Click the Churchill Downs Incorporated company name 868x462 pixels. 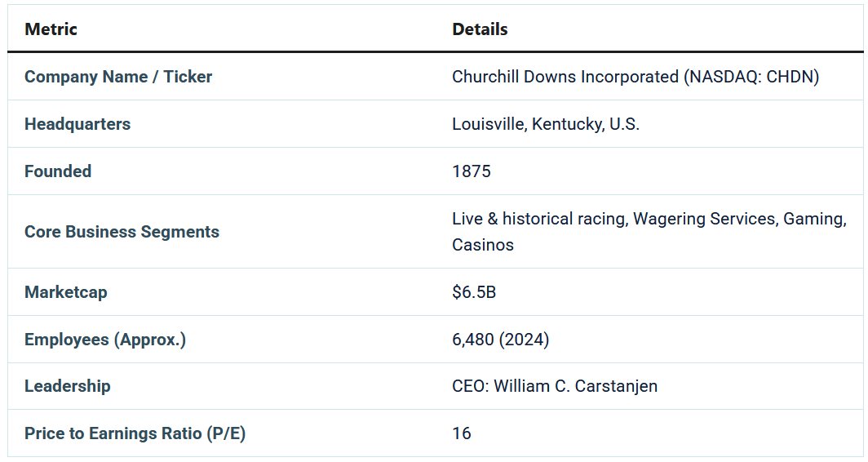[565, 77]
